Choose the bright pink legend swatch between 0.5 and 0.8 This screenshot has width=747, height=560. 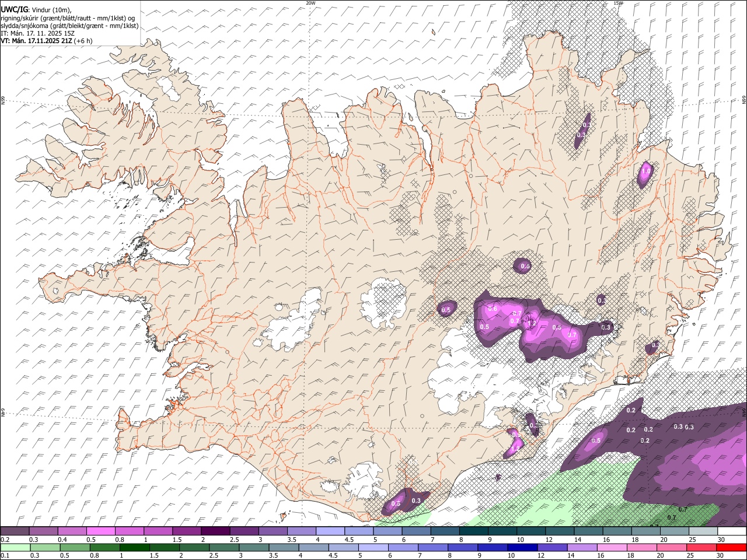100,531
